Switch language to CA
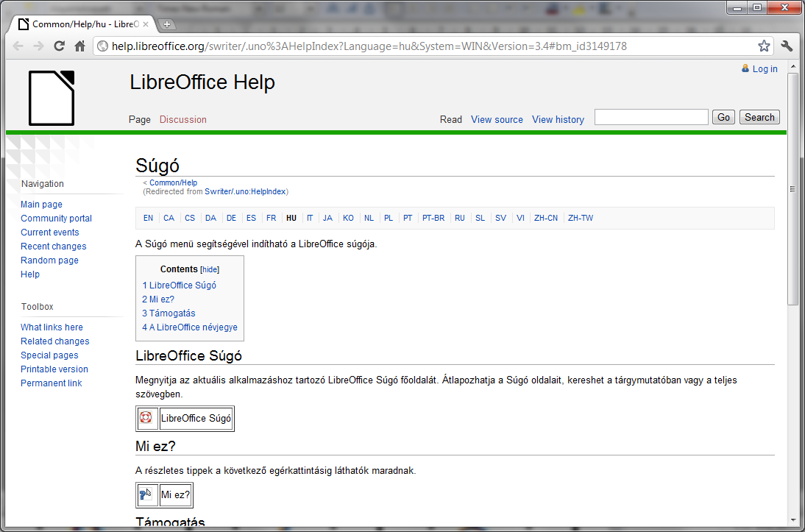Image resolution: width=805 pixels, height=532 pixels. (169, 219)
